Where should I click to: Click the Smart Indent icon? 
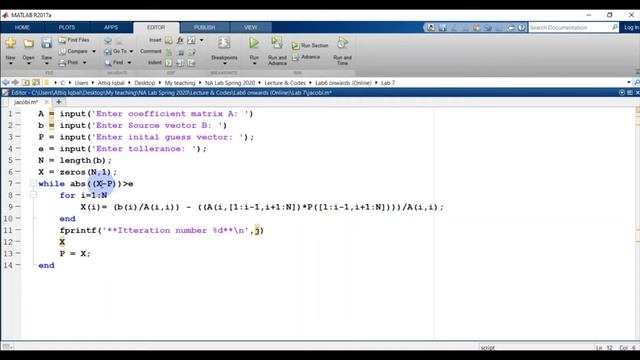tap(169, 63)
